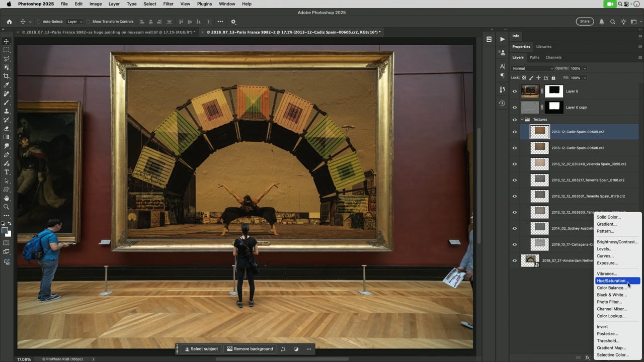This screenshot has height=362, width=644.
Task: Open notifications bell icon
Action: pyautogui.click(x=602, y=22)
